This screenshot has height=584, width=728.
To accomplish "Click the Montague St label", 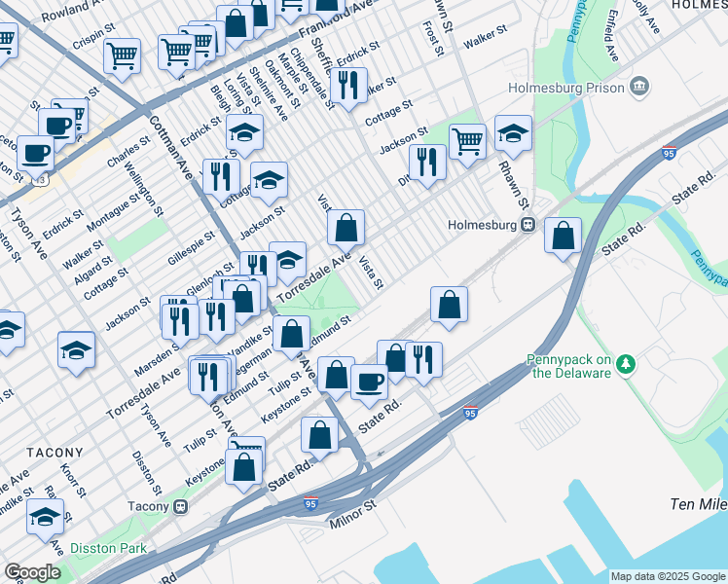I will pyautogui.click(x=113, y=212).
